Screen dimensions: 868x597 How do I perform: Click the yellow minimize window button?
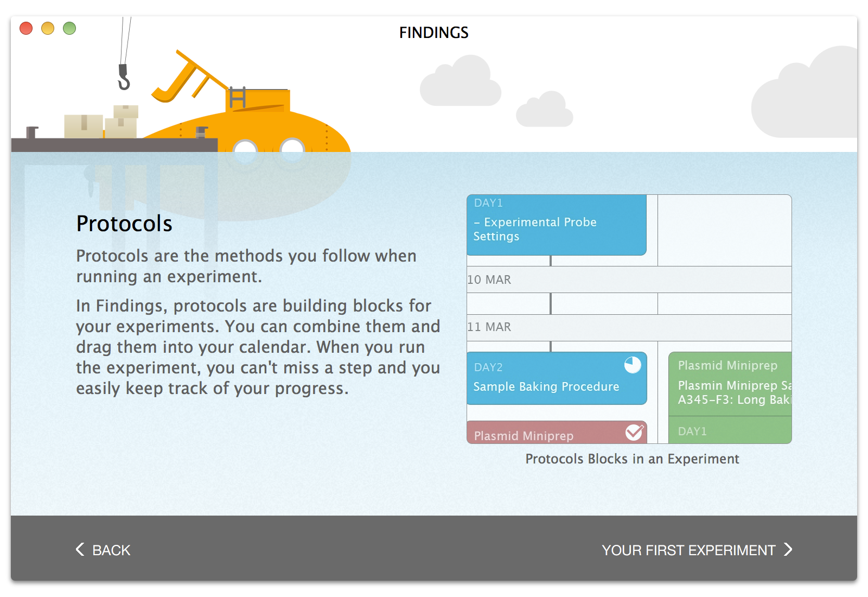click(48, 28)
